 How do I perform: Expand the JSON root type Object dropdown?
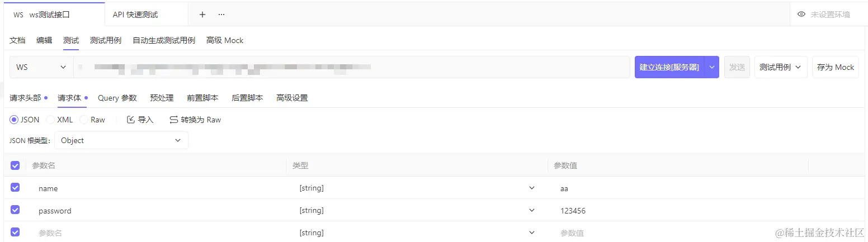(121, 140)
